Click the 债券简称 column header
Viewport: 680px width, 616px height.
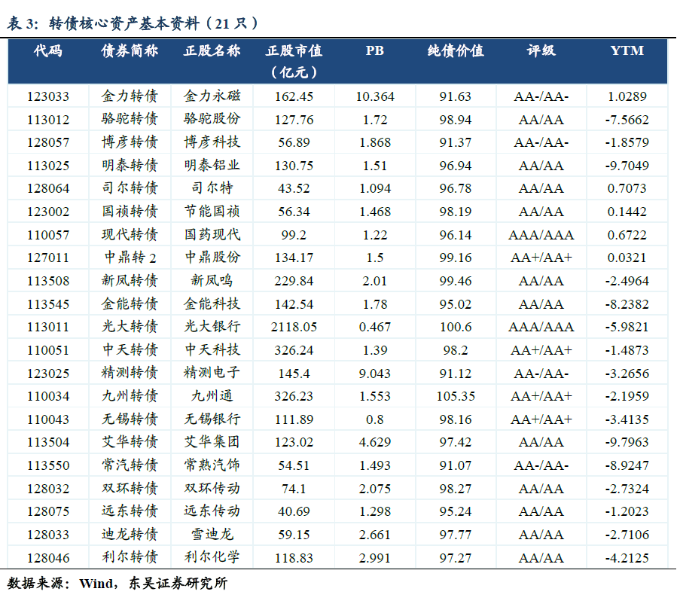(x=130, y=50)
